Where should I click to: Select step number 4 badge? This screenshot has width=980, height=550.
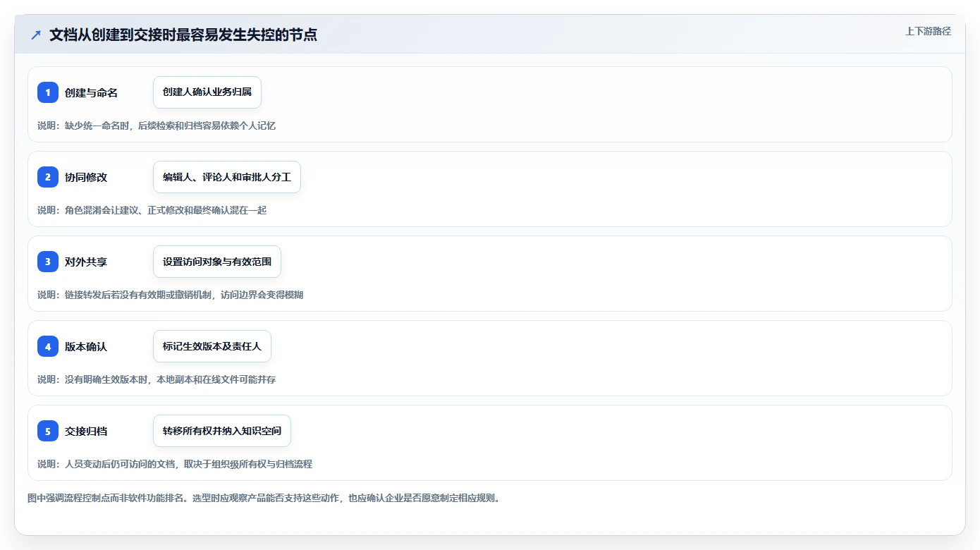pos(48,346)
